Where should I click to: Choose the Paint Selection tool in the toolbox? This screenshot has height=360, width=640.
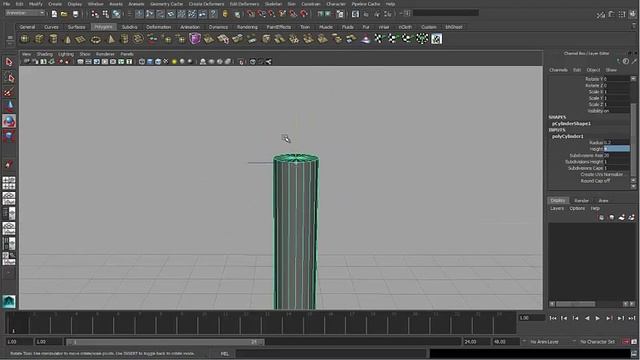pos(9,92)
